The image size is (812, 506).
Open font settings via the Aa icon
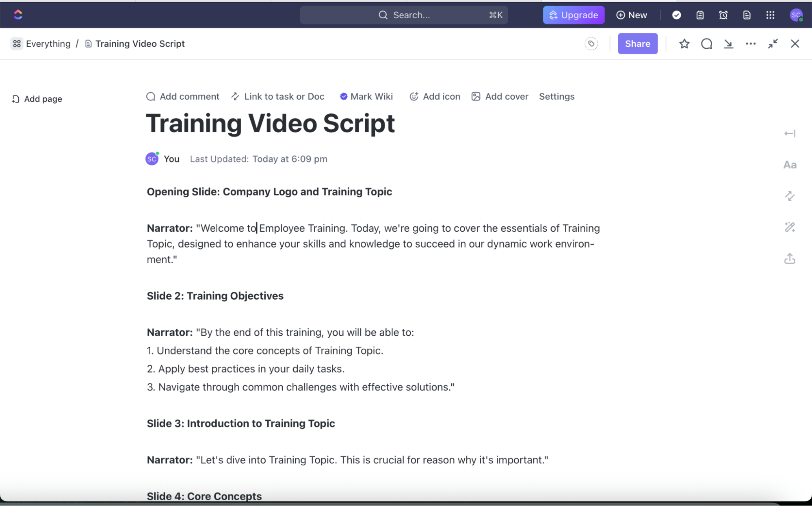click(790, 165)
